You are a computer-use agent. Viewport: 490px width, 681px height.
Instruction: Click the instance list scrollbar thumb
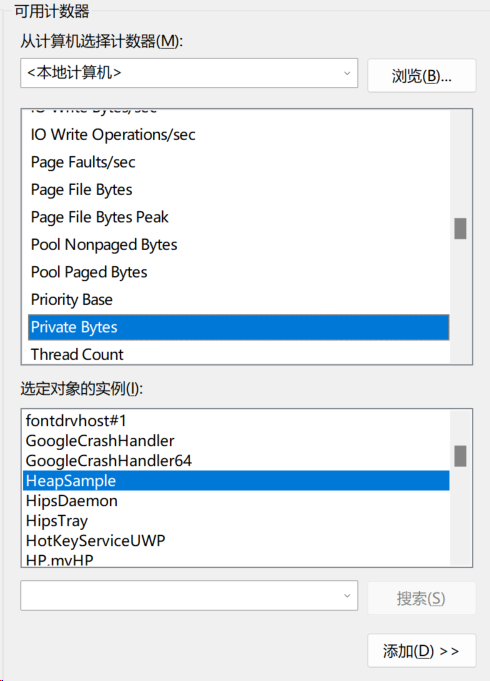tap(460, 456)
